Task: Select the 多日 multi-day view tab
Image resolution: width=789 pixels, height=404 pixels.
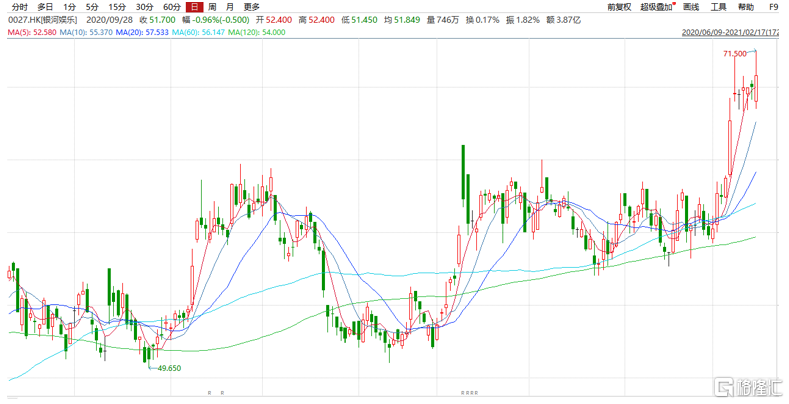Action: [45, 7]
